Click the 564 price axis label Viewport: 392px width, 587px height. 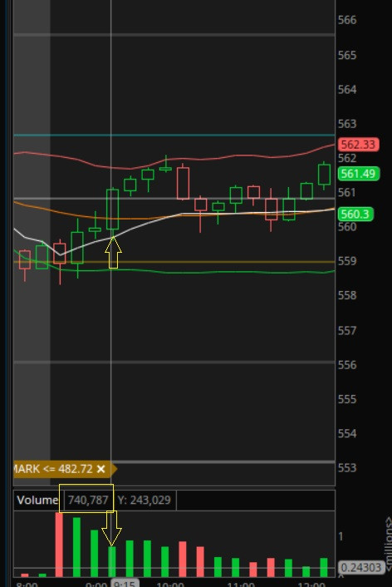pos(347,90)
